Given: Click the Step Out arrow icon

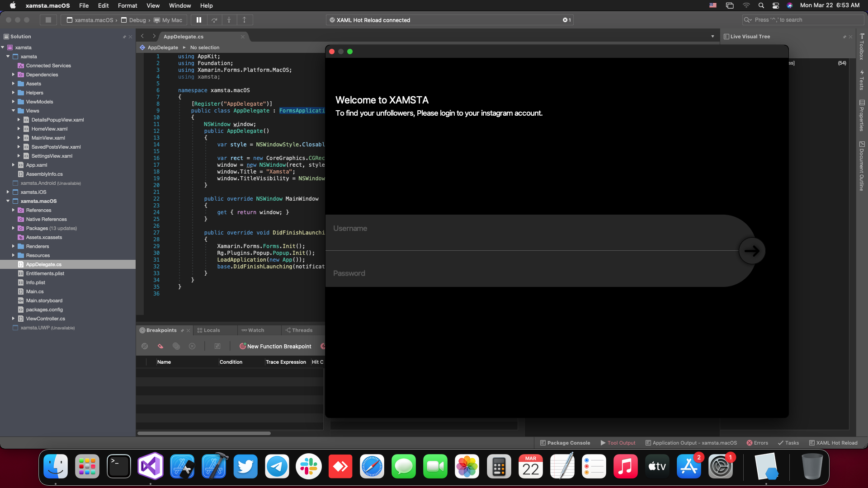Looking at the screenshot, I should [x=244, y=20].
